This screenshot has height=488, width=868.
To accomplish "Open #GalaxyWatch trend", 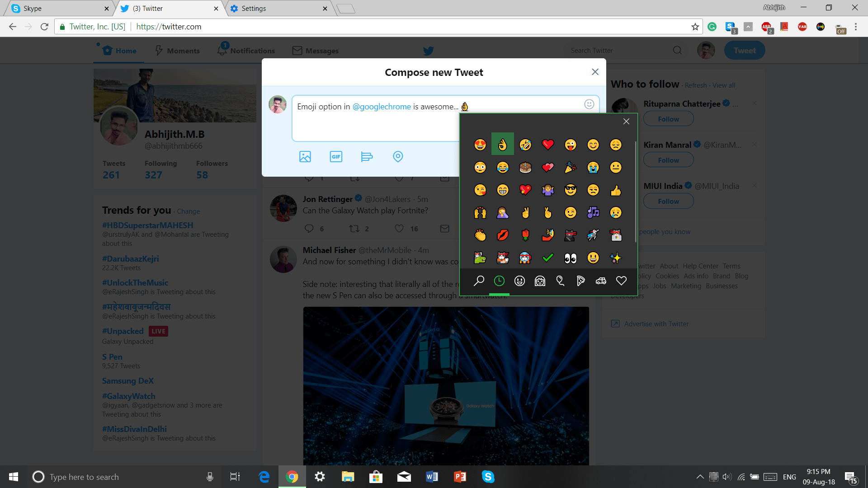I will click(x=128, y=396).
